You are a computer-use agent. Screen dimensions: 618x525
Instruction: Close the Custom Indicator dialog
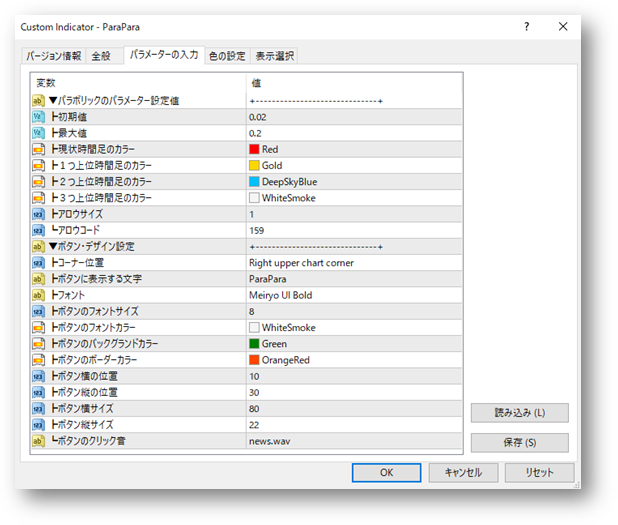pyautogui.click(x=563, y=27)
